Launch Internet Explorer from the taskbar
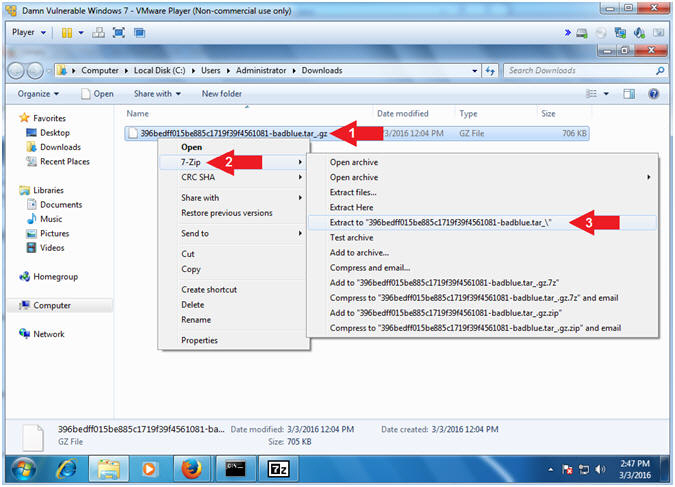This screenshot has height=487, width=675. coord(67,469)
